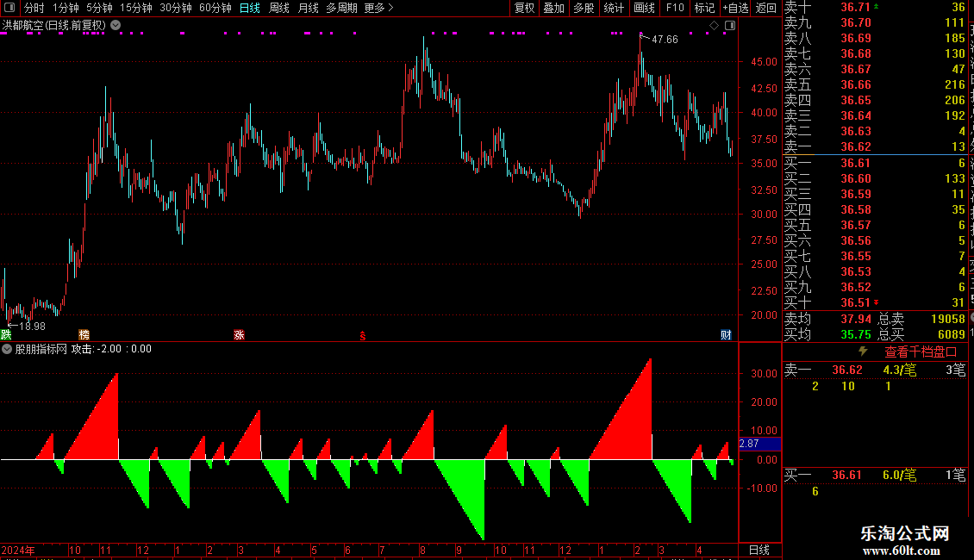Open the 多周期 multi-period view
974x560 pixels.
(x=341, y=8)
